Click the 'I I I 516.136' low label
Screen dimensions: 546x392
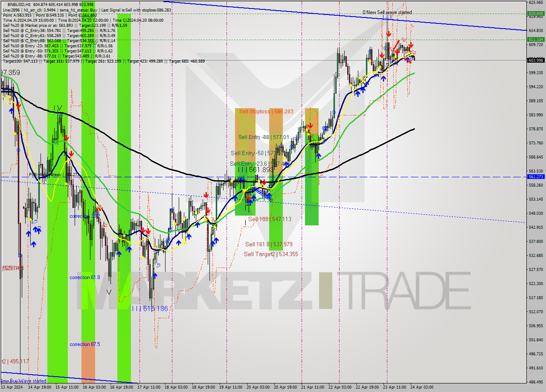pos(150,308)
